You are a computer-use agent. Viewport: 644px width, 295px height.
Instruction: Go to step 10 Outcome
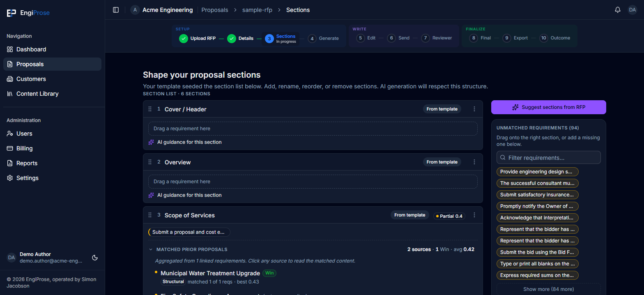[x=555, y=38]
